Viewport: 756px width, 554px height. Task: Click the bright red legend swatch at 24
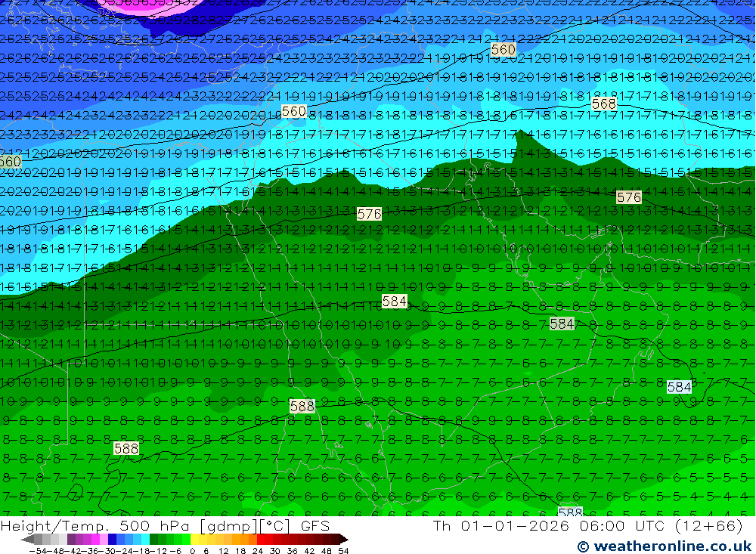261,540
